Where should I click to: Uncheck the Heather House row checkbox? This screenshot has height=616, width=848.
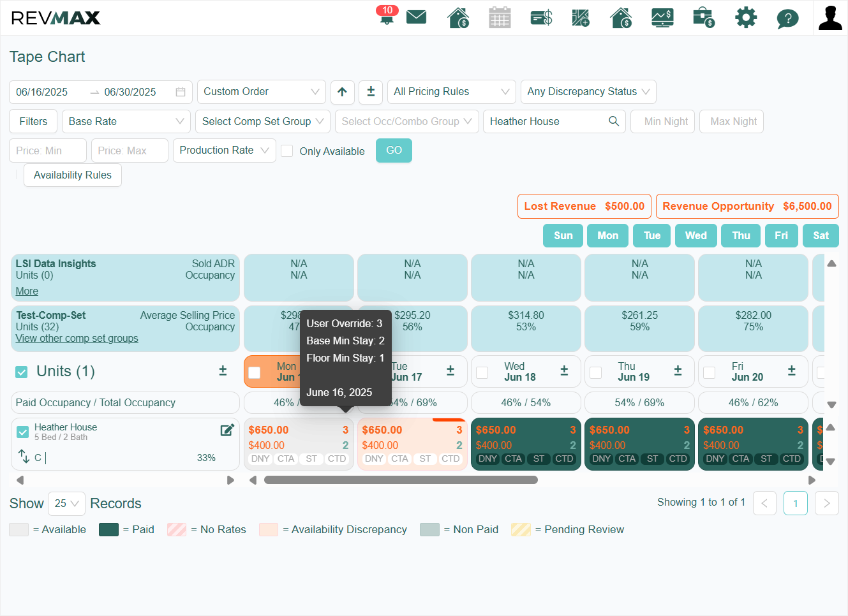click(23, 432)
